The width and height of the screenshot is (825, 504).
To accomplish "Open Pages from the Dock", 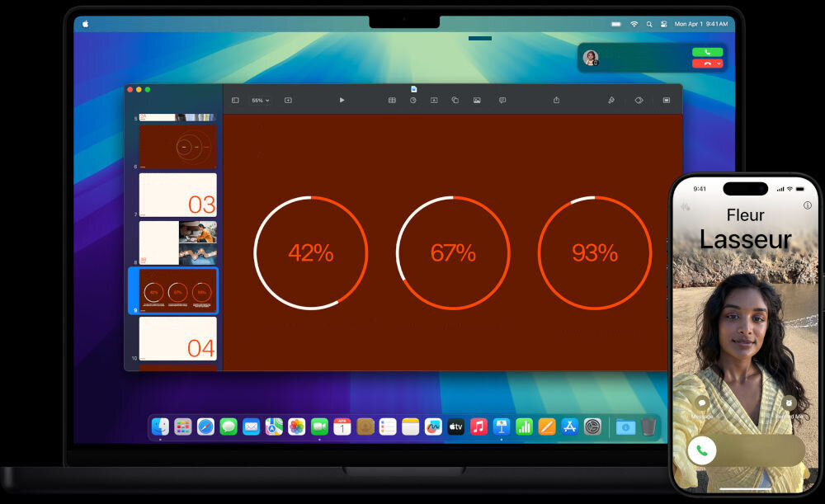I will pyautogui.click(x=547, y=426).
